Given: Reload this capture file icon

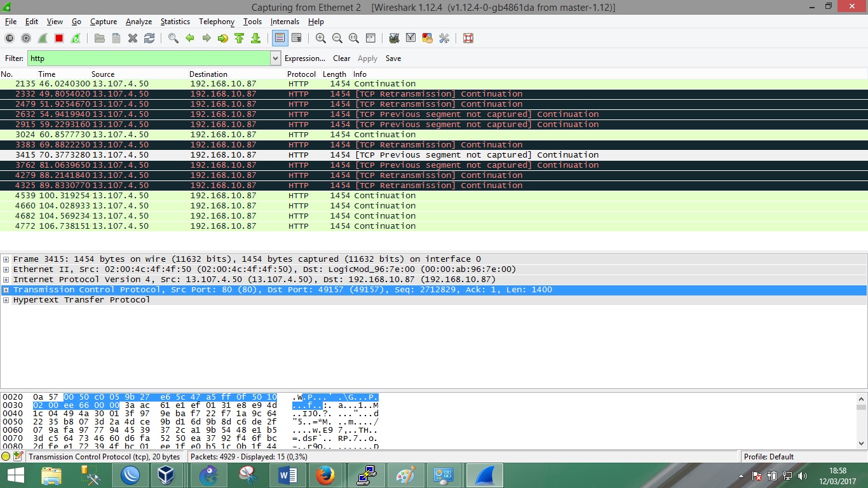Looking at the screenshot, I should [149, 38].
